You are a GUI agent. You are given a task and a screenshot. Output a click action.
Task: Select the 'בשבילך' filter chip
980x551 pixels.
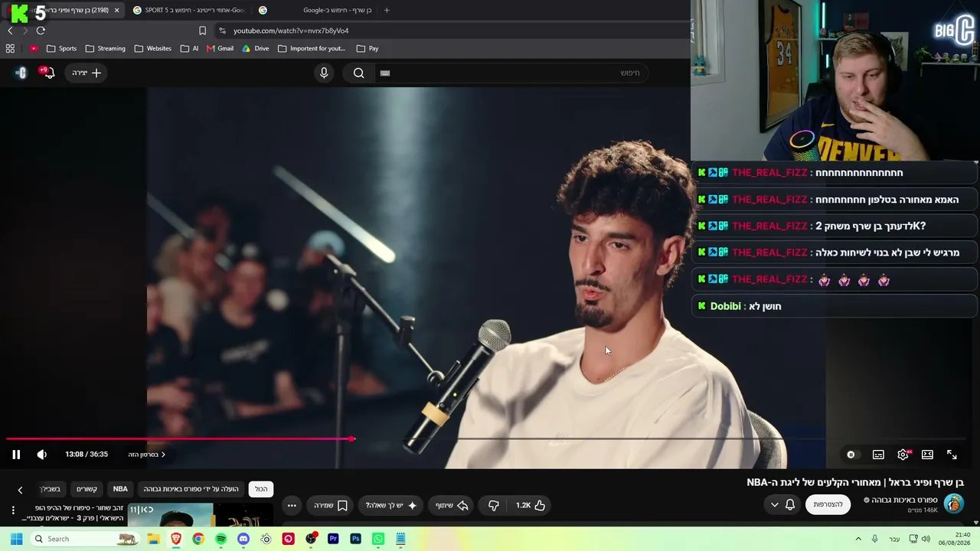point(51,489)
